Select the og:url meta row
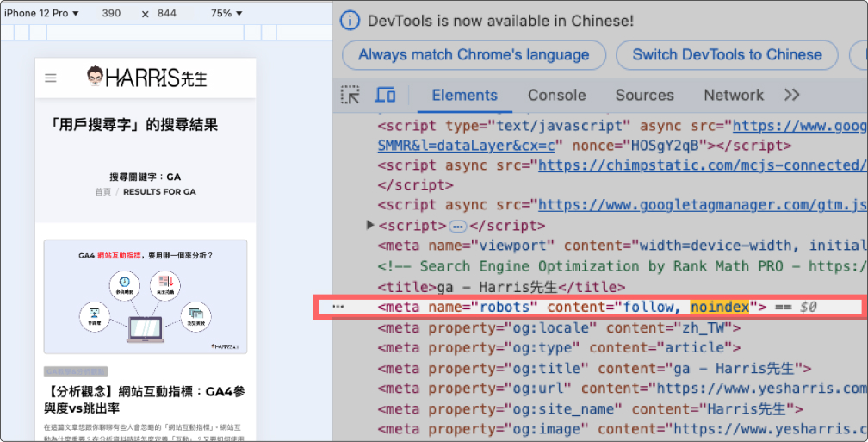868x442 pixels. [x=622, y=389]
